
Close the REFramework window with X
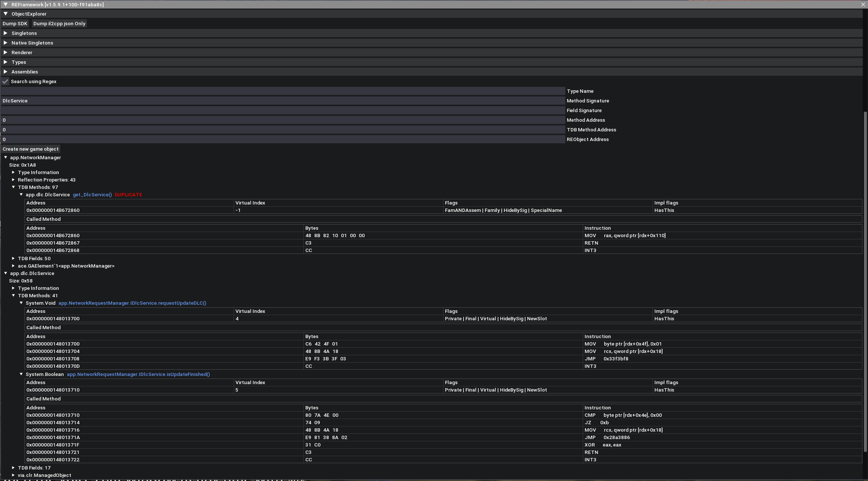[863, 4]
